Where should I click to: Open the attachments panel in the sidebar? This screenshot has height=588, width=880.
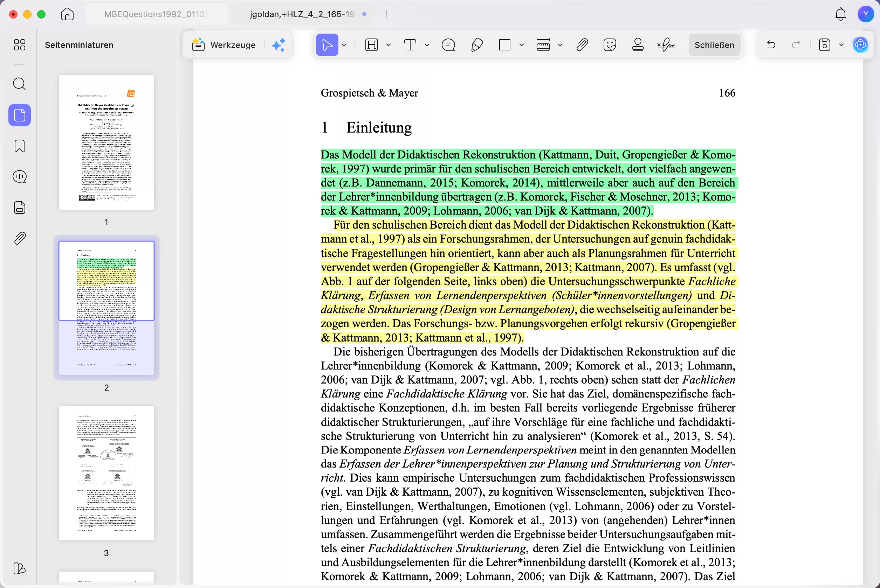click(20, 238)
